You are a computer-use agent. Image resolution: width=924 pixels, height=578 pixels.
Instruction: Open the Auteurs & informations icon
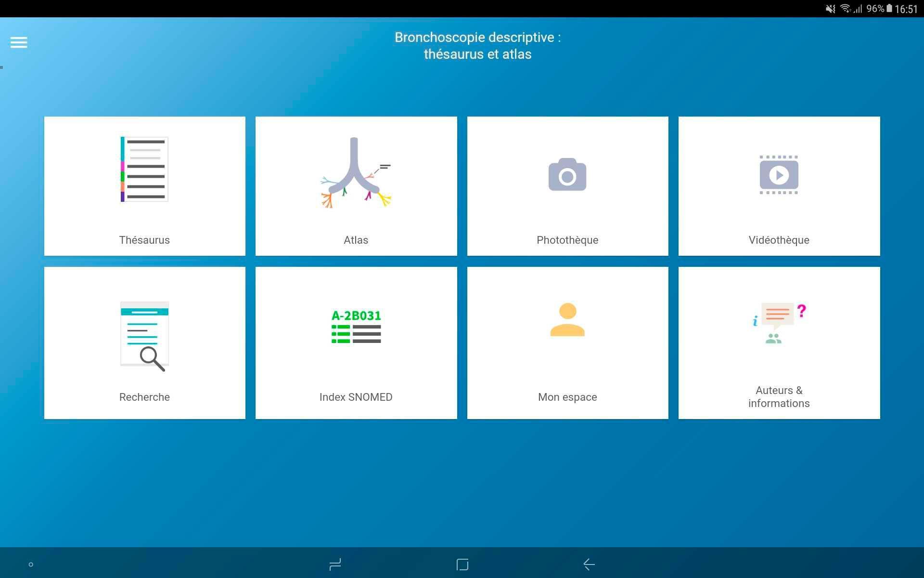tap(779, 323)
